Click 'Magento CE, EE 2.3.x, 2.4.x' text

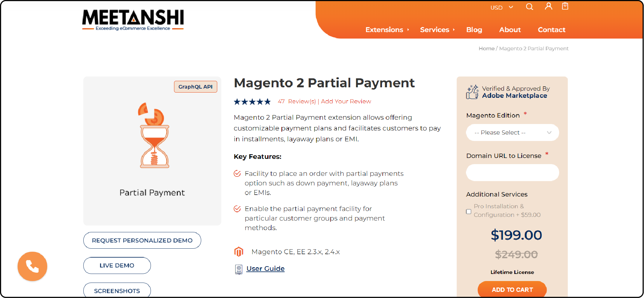pyautogui.click(x=296, y=252)
